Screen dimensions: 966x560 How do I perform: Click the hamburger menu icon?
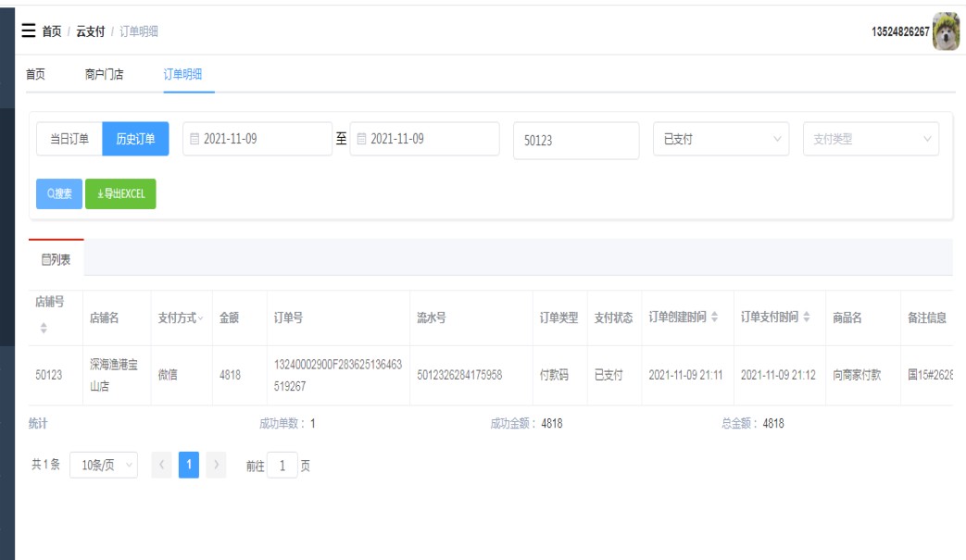29,31
